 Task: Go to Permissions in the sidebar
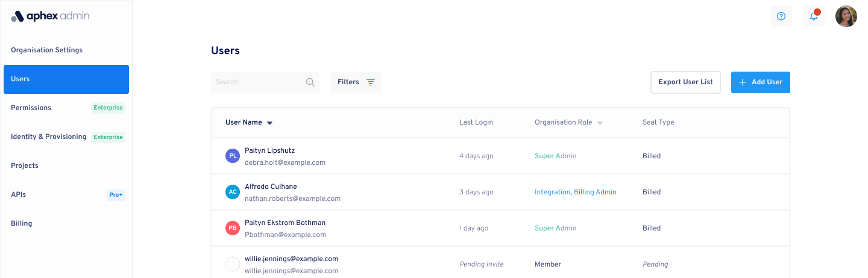click(x=31, y=108)
